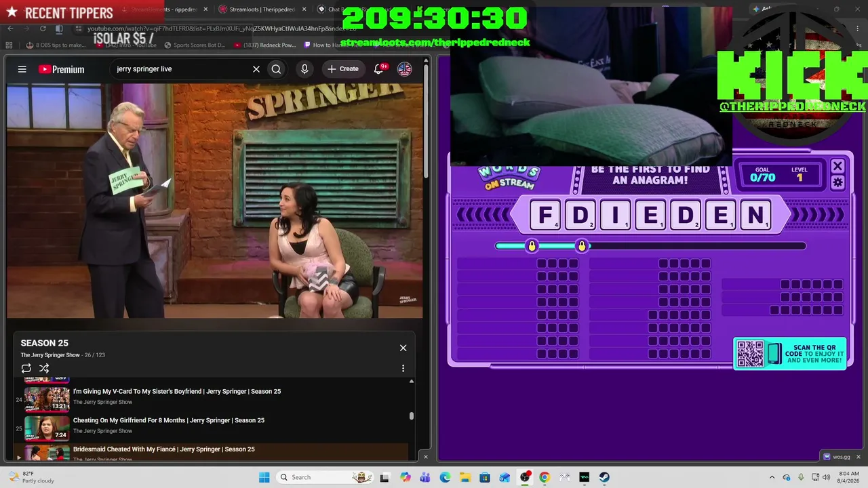Close the StreamElements browser tab
Screen dimensions: 868x488
click(205, 9)
